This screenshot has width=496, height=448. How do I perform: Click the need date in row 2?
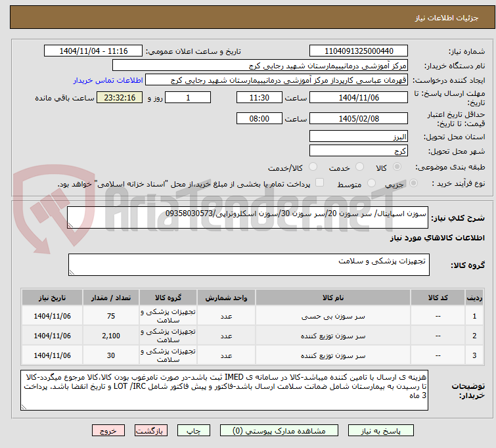52,336
